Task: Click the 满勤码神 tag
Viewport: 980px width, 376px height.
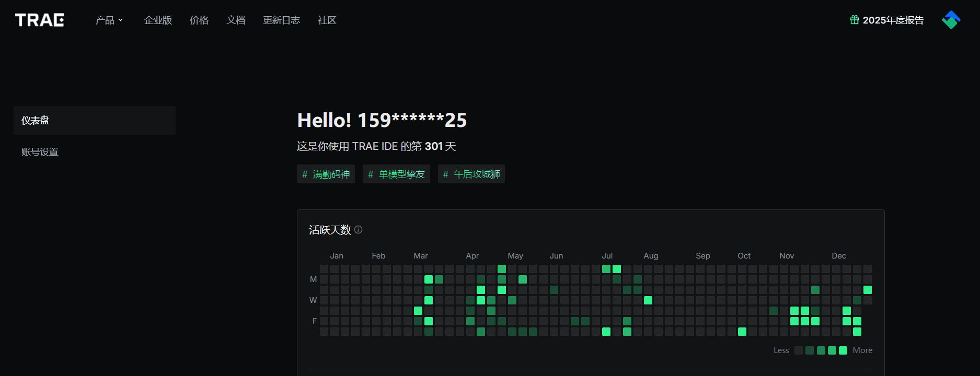Action: (x=326, y=174)
